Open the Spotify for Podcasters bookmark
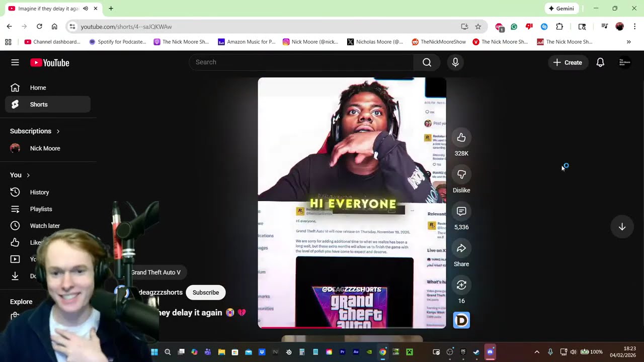Image resolution: width=644 pixels, height=362 pixels. click(x=117, y=42)
